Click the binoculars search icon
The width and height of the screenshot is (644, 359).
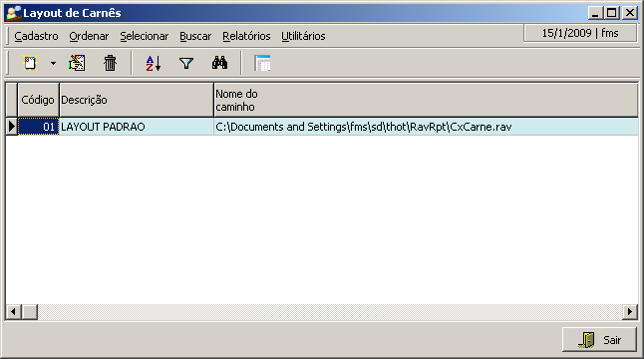point(219,63)
